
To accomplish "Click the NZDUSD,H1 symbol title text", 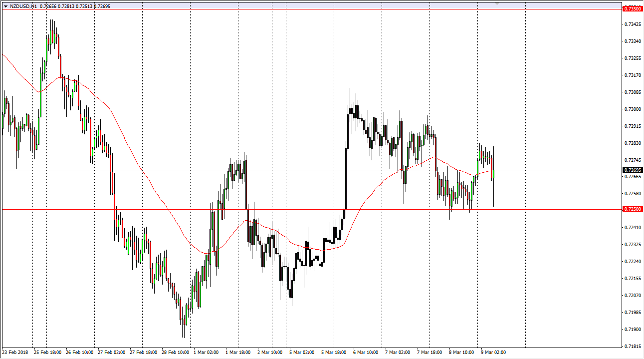I will [x=23, y=6].
